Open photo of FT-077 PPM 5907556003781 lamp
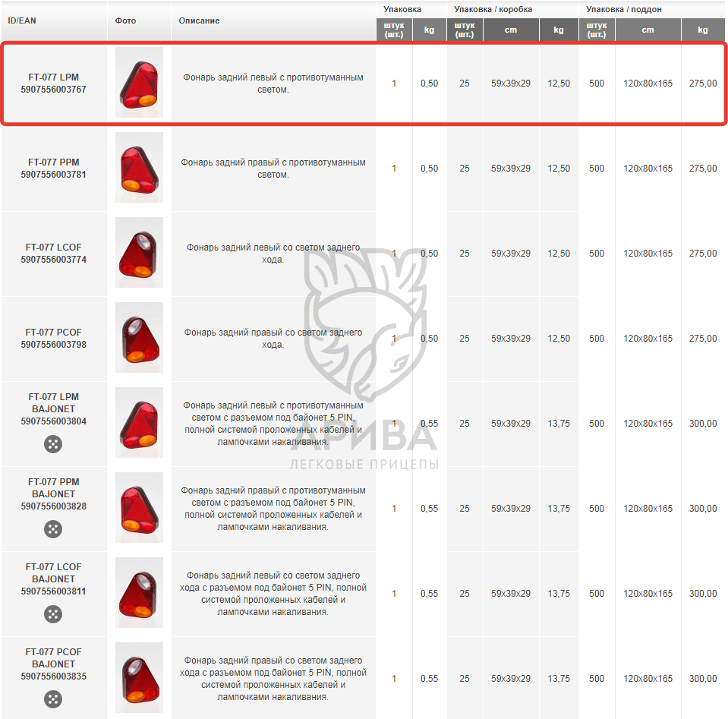The image size is (728, 719). (x=139, y=168)
